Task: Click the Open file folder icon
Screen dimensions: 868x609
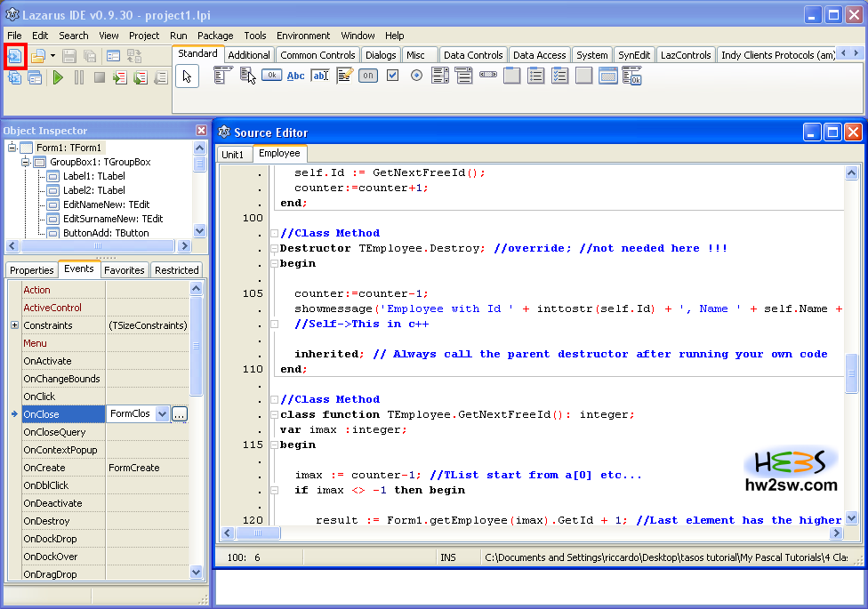Action: [37, 56]
